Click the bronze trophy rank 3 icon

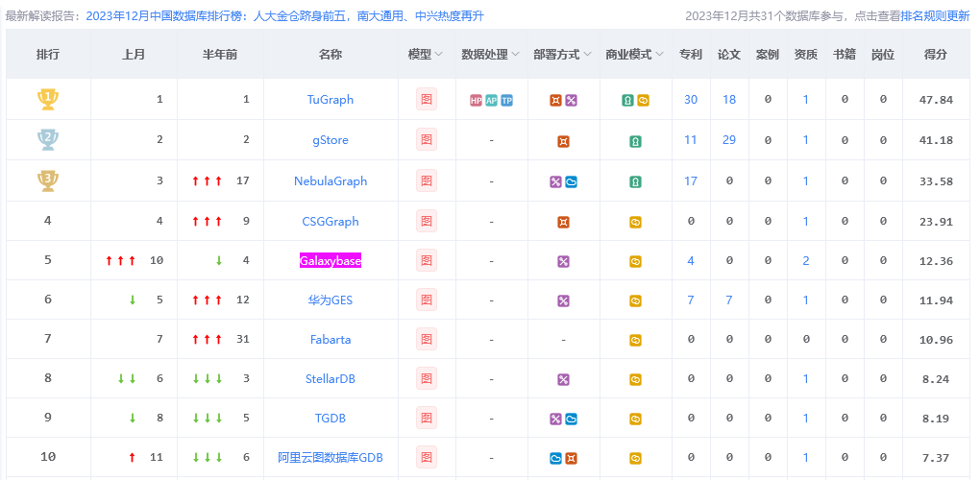point(48,181)
